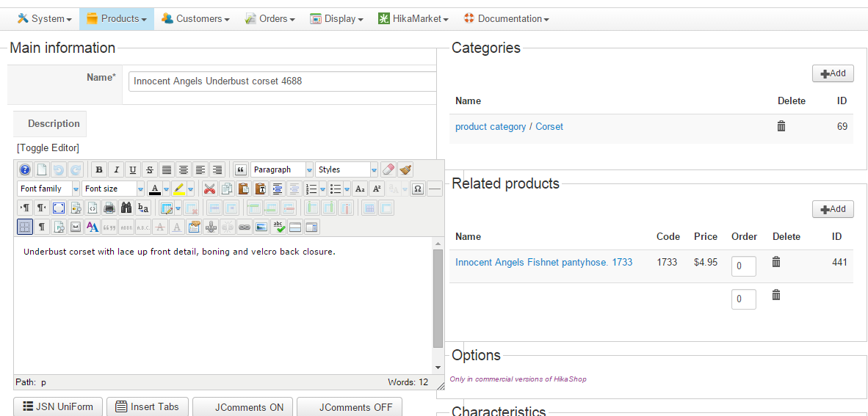Image resolution: width=868 pixels, height=416 pixels.
Task: Toggle fullscreen editor mode
Action: pyautogui.click(x=59, y=208)
